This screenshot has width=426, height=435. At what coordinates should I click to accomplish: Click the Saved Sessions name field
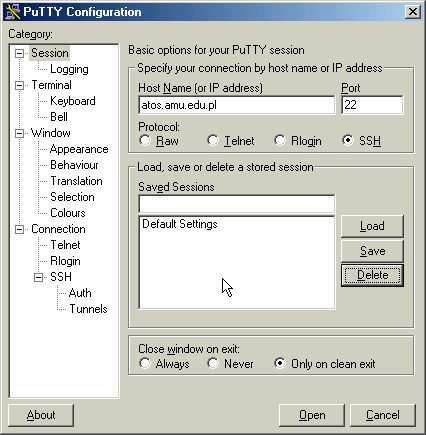click(237, 204)
